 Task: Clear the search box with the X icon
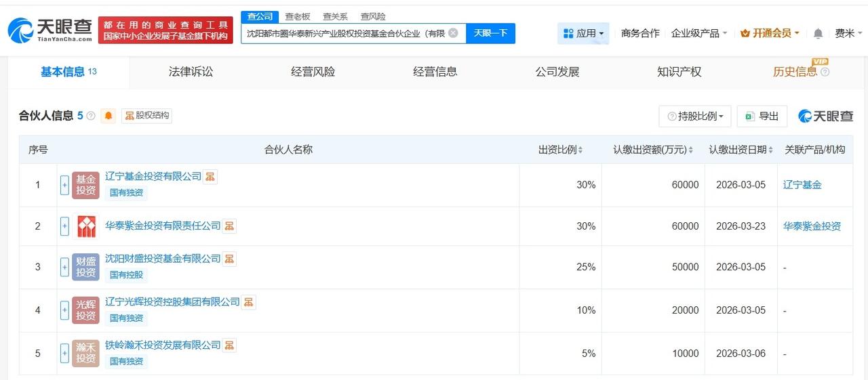click(x=453, y=33)
